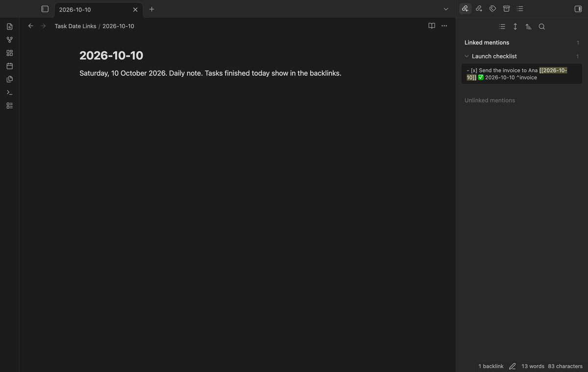Click the Saturday daily note paragraph
588x372 pixels.
pos(210,73)
